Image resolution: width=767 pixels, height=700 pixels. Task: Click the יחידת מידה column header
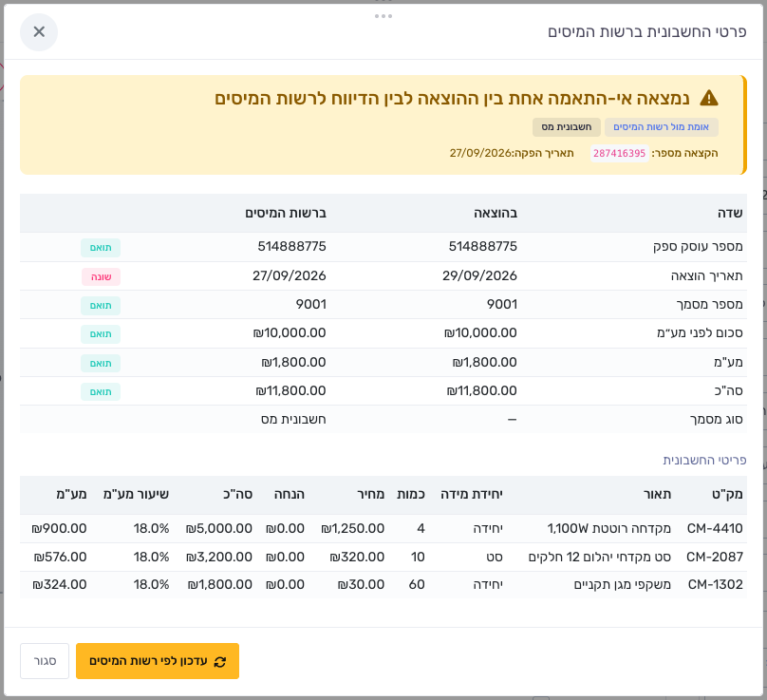click(x=472, y=495)
